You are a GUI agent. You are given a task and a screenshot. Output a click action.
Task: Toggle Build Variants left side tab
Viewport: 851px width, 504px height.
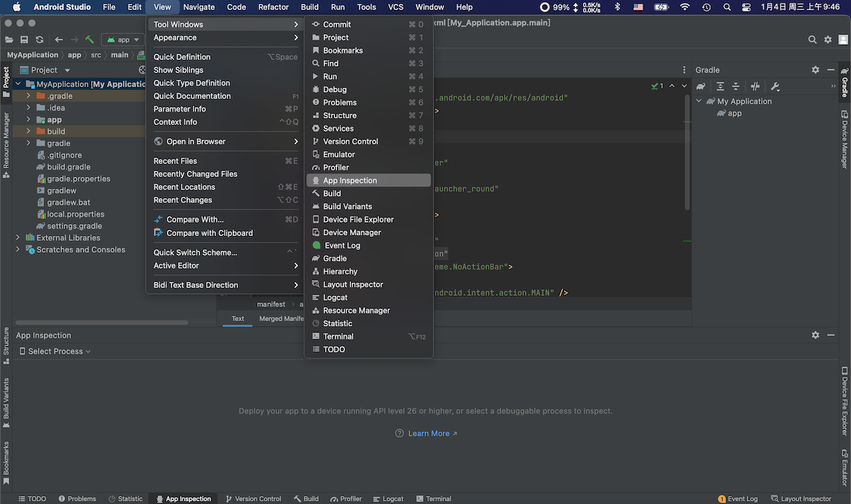[x=6, y=403]
